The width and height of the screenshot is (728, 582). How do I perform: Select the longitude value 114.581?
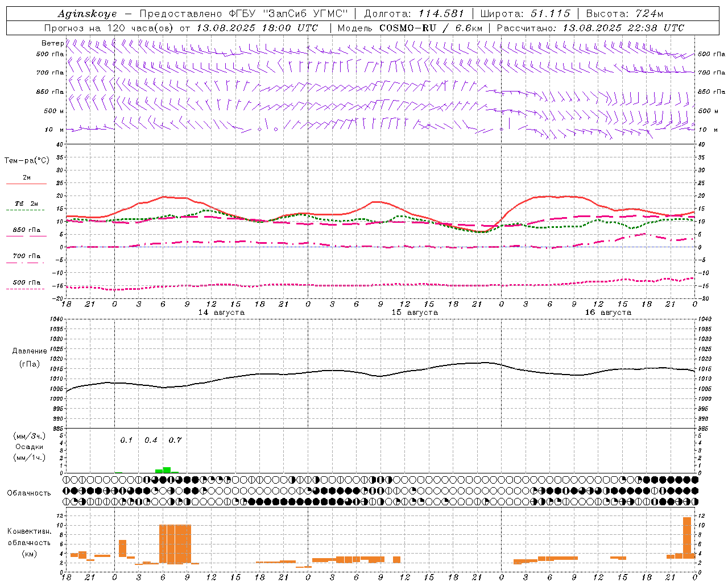click(441, 14)
